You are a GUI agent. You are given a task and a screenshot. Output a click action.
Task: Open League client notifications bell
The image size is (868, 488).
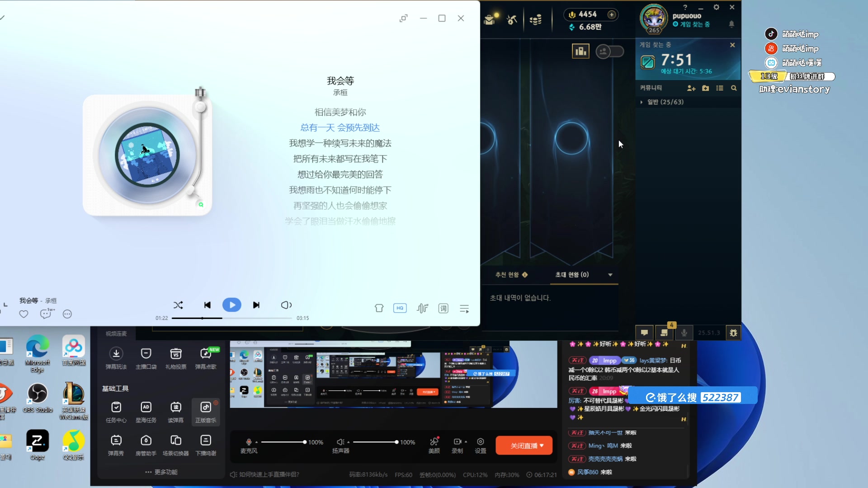pos(731,24)
